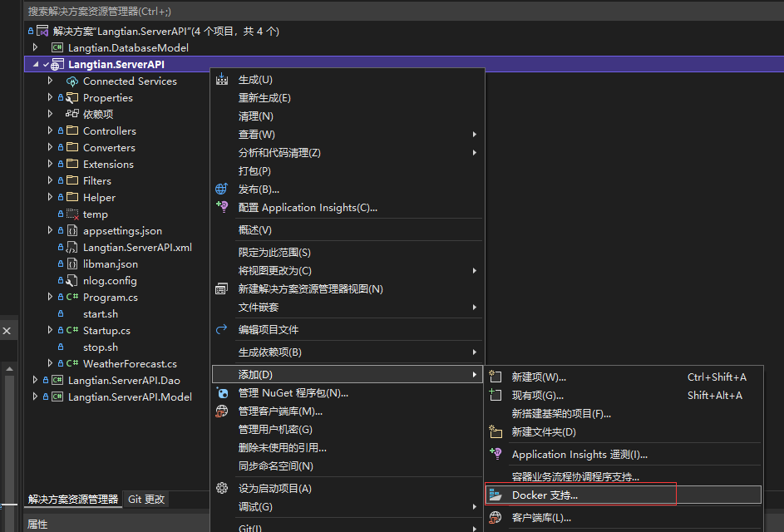Click the Publish (发布) globe icon
The height and width of the screenshot is (532, 784).
(x=221, y=189)
